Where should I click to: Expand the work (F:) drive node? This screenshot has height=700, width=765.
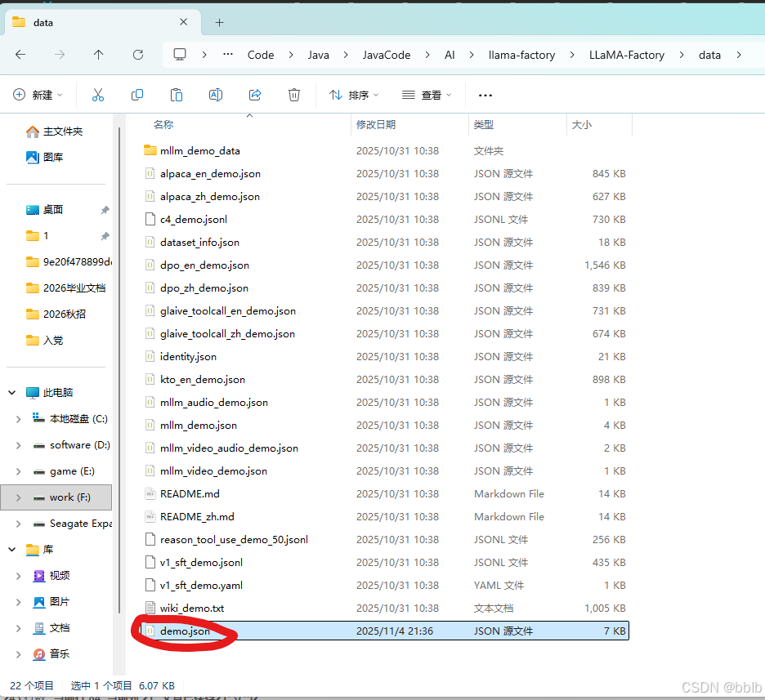[18, 497]
